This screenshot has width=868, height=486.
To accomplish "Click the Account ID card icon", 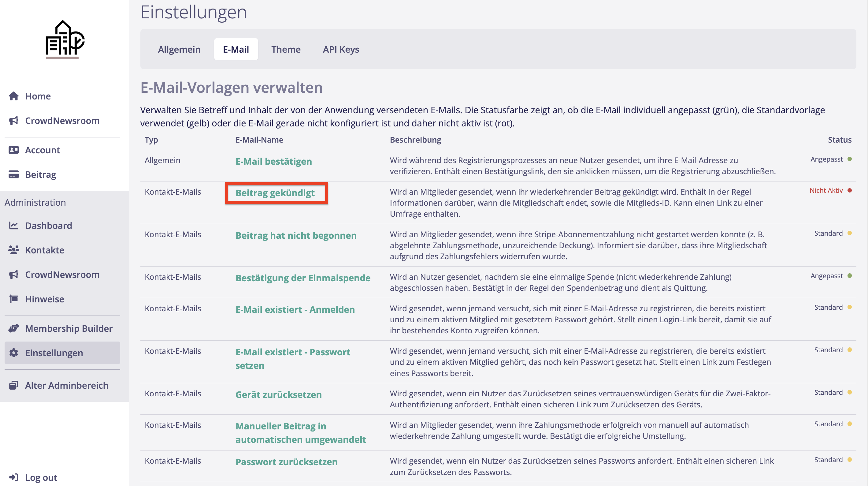I will point(13,150).
